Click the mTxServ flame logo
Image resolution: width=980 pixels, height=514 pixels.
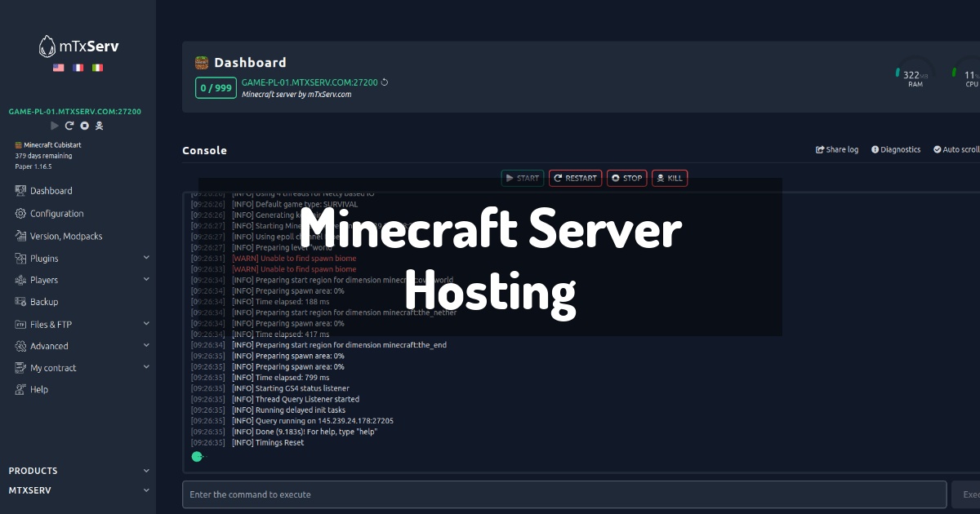47,47
